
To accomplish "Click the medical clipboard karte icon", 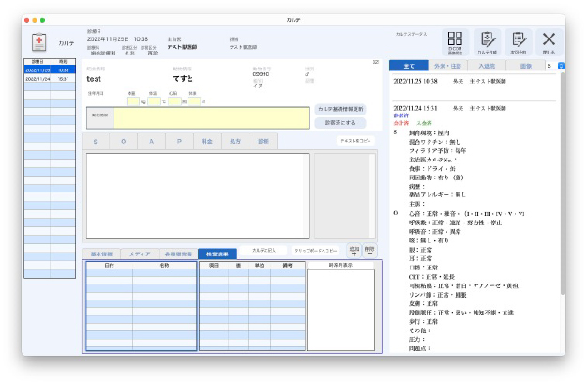I will point(39,43).
